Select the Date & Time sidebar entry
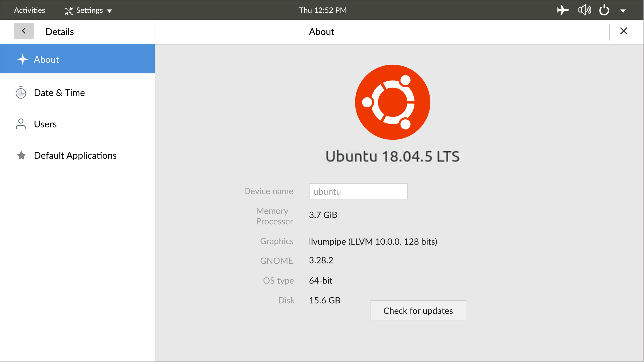This screenshot has height=362, width=644. (59, 93)
